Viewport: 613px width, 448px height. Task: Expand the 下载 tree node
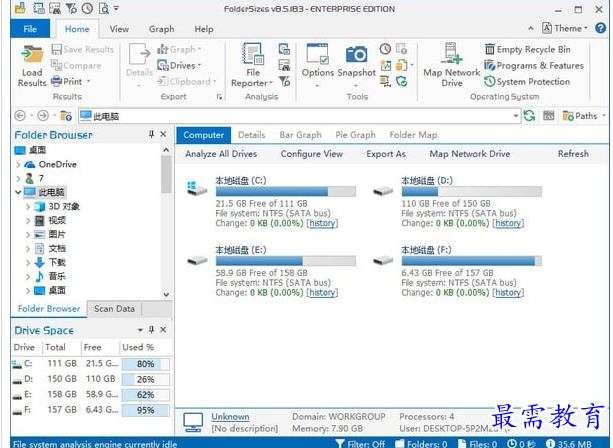(28, 262)
